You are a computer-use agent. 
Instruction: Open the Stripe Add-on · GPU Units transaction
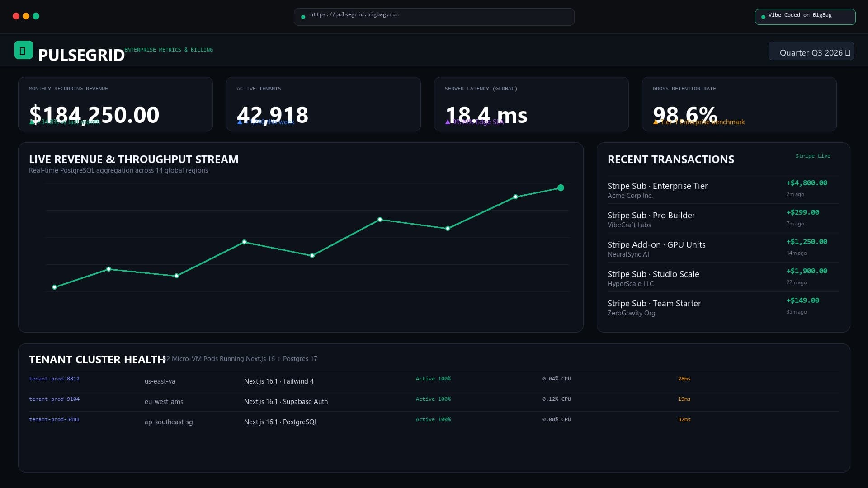click(x=723, y=248)
